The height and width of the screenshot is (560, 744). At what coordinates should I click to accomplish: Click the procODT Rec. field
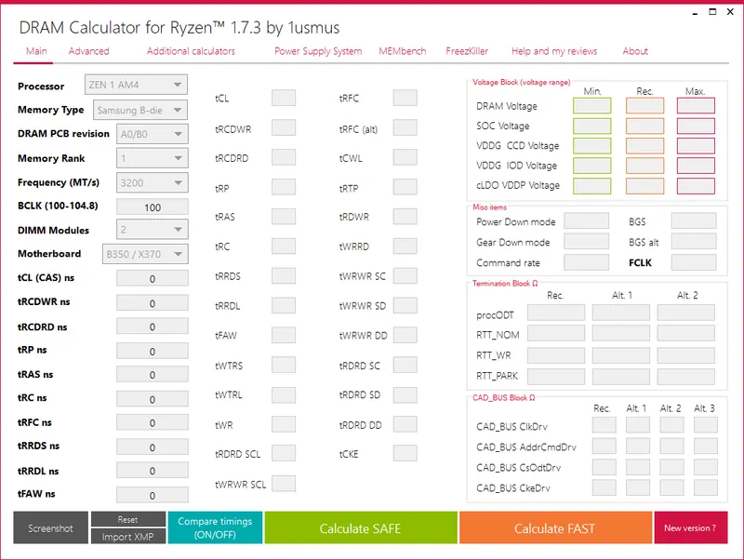pos(556,313)
